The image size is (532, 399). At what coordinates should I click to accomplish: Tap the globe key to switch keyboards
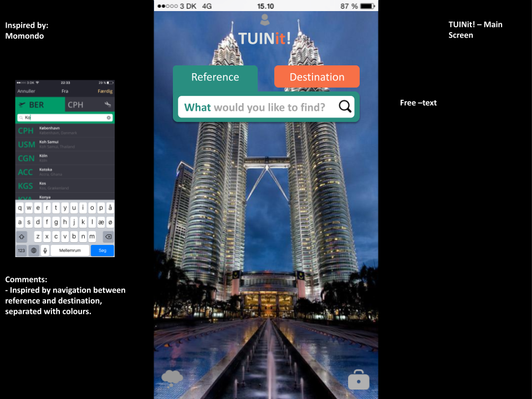point(33,250)
